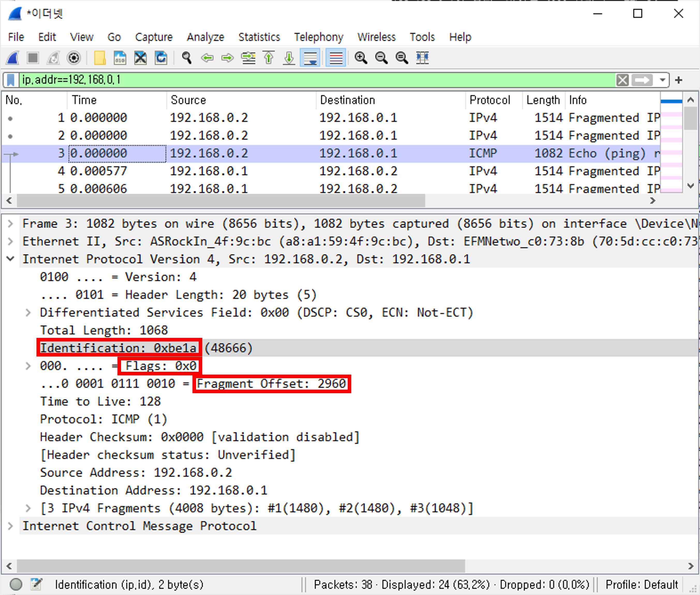
Task: Open the Analyze menu
Action: [205, 37]
